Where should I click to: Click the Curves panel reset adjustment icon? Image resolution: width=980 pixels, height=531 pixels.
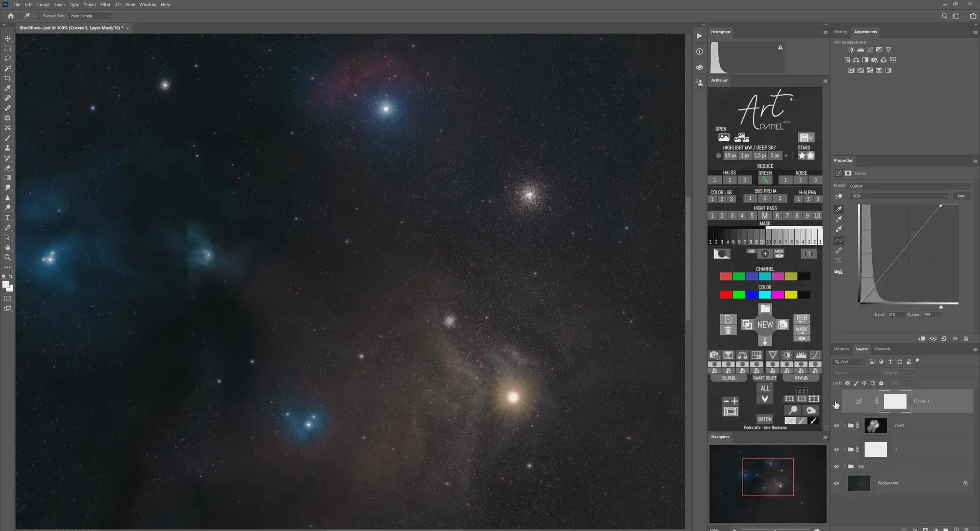pos(944,339)
